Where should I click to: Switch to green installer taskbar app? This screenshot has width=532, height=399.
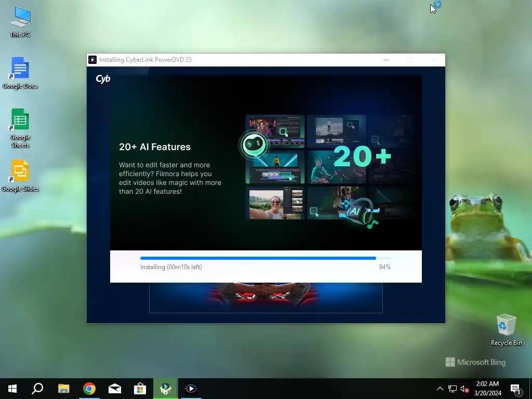point(165,389)
